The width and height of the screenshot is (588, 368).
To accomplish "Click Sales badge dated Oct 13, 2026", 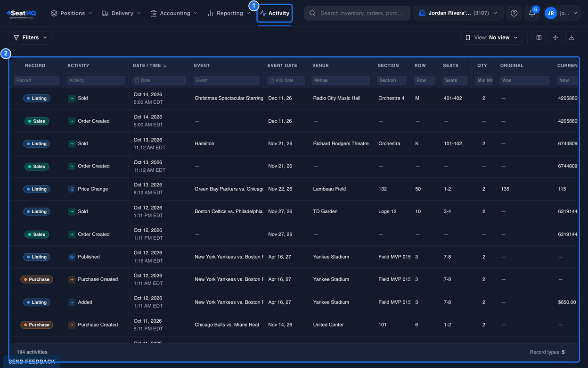I will (x=37, y=167).
